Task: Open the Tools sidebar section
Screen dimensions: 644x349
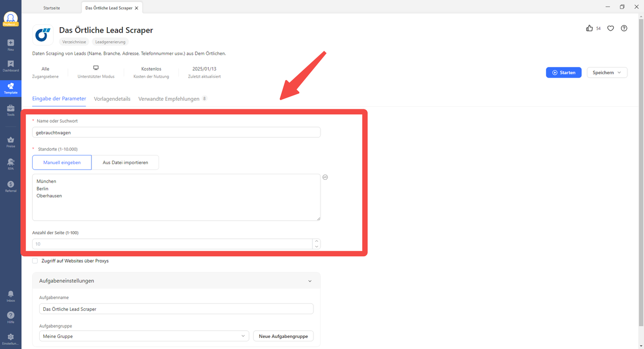Action: 11,110
